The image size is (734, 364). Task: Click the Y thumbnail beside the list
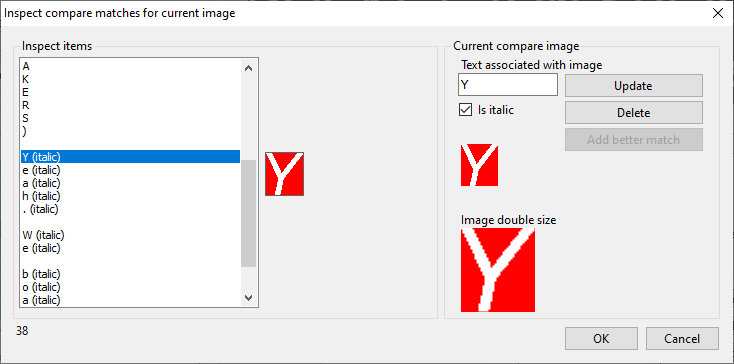285,174
